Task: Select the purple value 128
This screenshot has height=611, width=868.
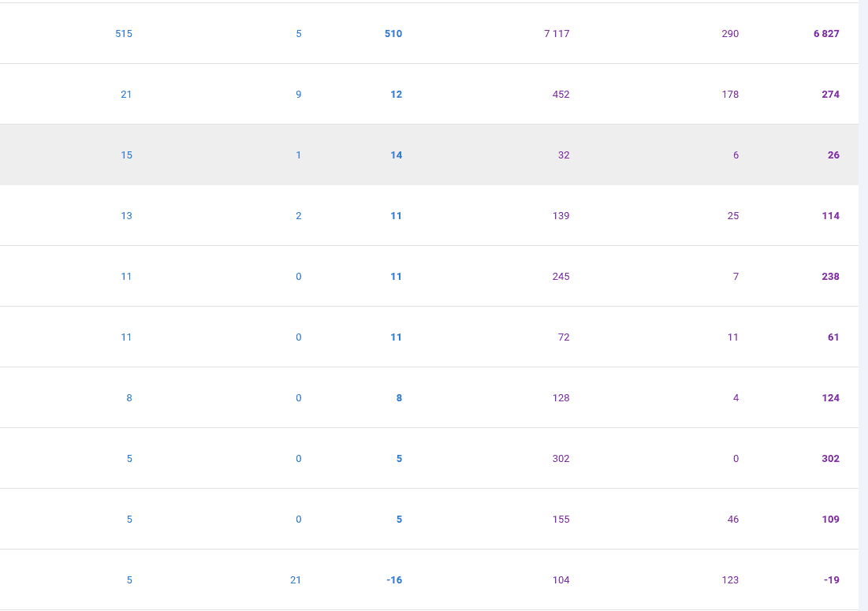Action: [561, 398]
